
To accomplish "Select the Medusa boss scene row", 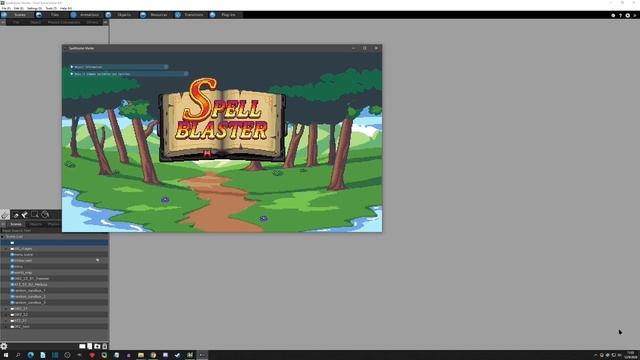I will pos(54,284).
